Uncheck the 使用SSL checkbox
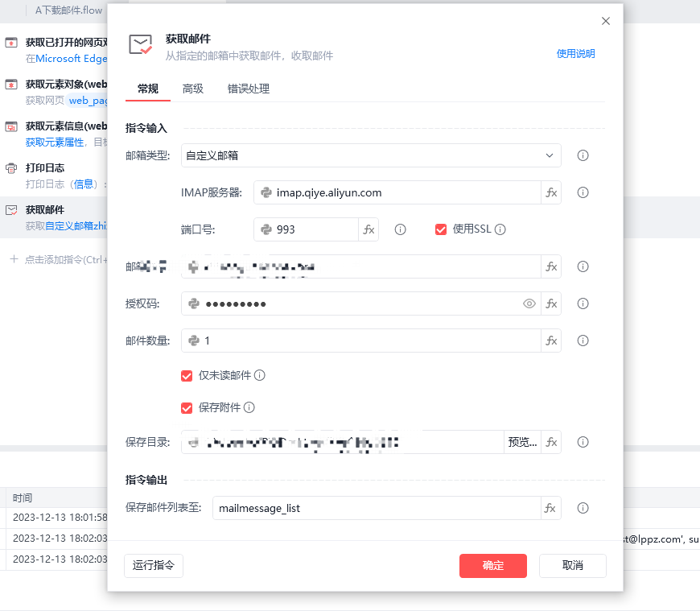Image resolution: width=700 pixels, height=611 pixels. point(441,229)
